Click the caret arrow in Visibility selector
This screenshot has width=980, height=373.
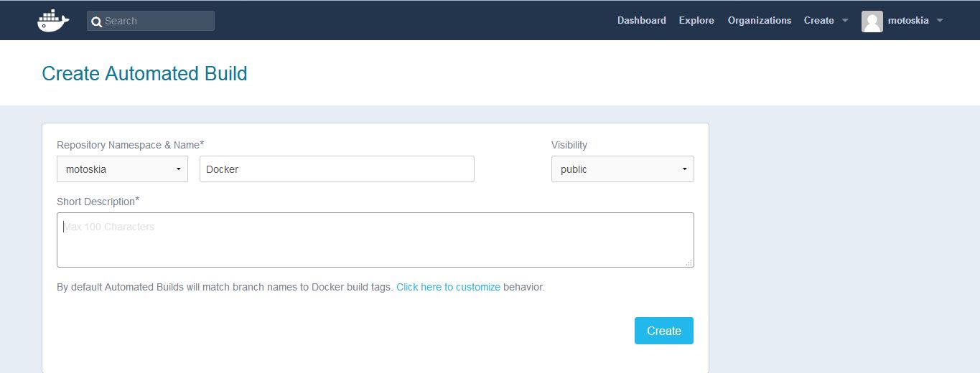tap(684, 170)
